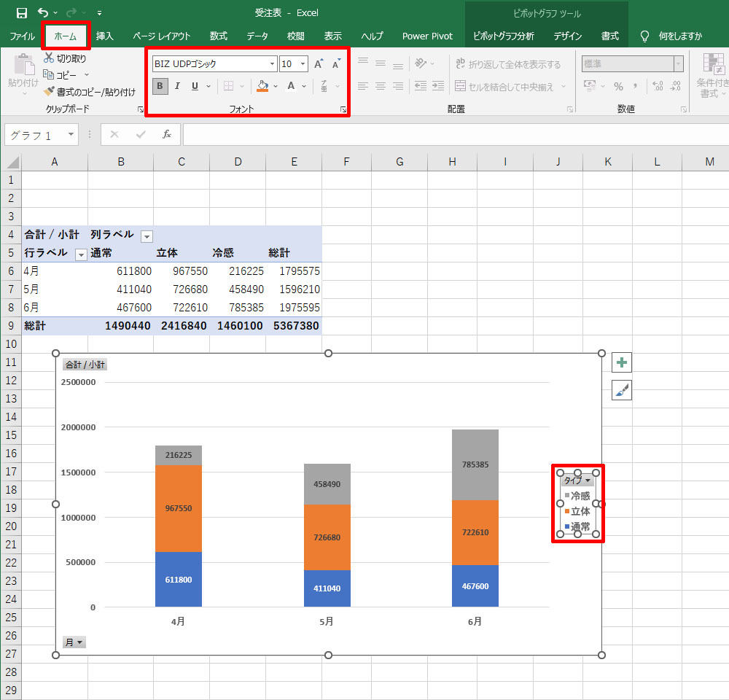
Task: Apply the font color A button
Action: tap(291, 86)
